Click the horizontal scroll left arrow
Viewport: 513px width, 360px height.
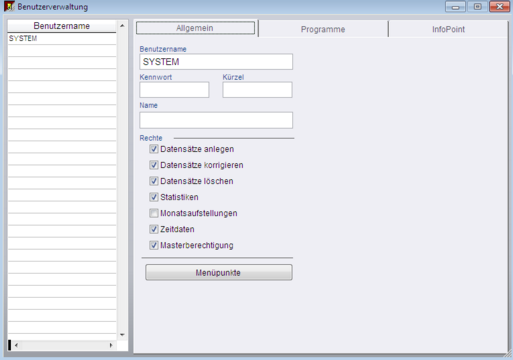(x=16, y=345)
